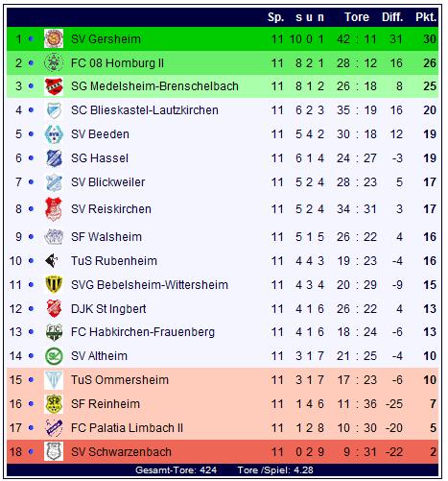Click the blue dot beside rank 15

pos(31,380)
